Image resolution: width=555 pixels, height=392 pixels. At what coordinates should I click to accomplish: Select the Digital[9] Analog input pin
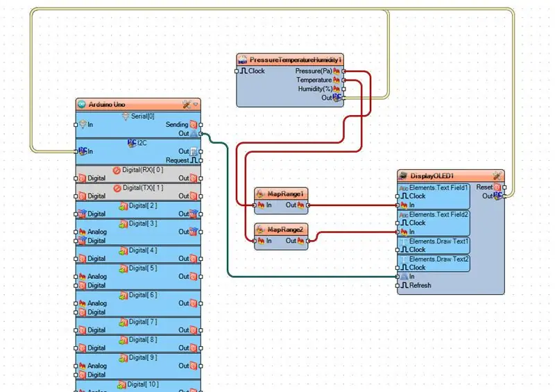click(76, 366)
